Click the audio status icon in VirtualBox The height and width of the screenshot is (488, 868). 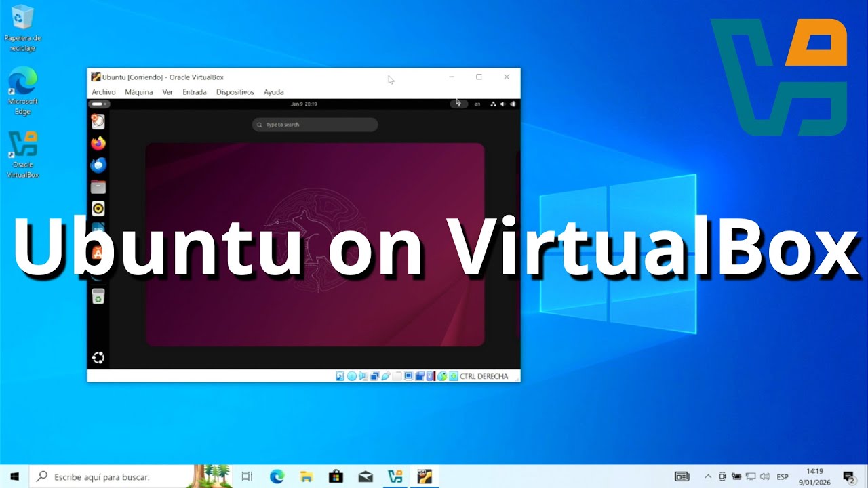(363, 376)
